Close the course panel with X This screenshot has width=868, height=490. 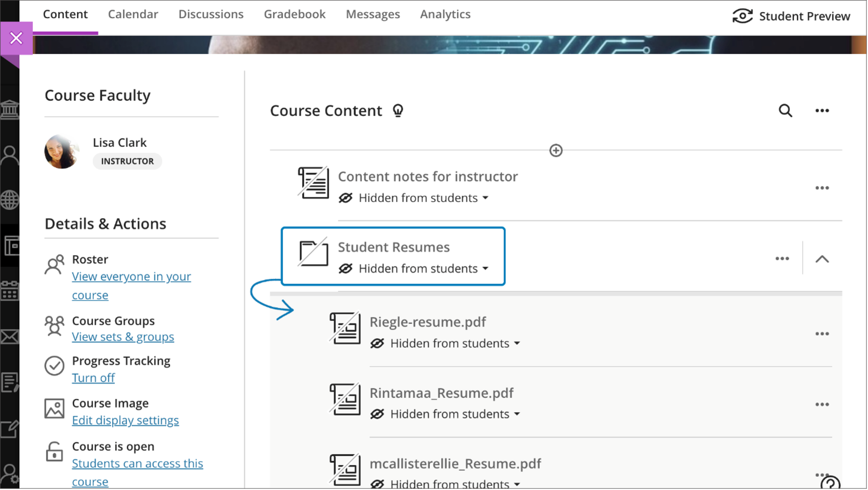16,38
